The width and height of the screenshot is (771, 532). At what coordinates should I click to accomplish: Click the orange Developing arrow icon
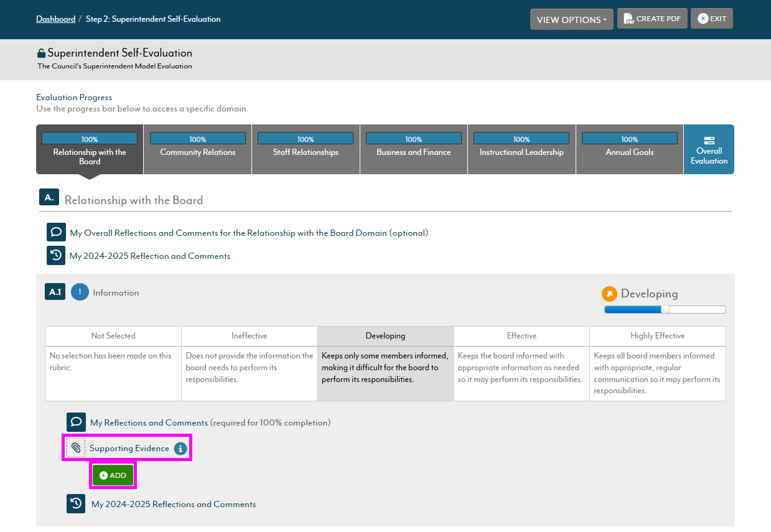pyautogui.click(x=609, y=294)
